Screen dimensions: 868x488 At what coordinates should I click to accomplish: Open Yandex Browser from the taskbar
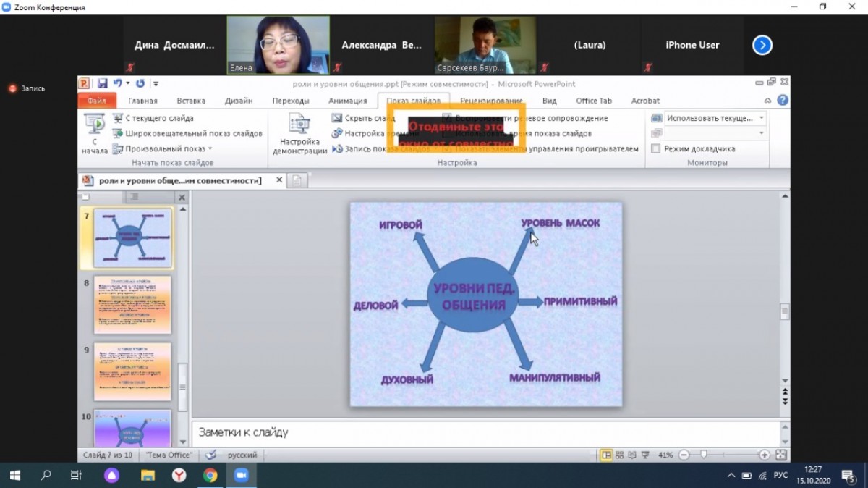point(179,475)
